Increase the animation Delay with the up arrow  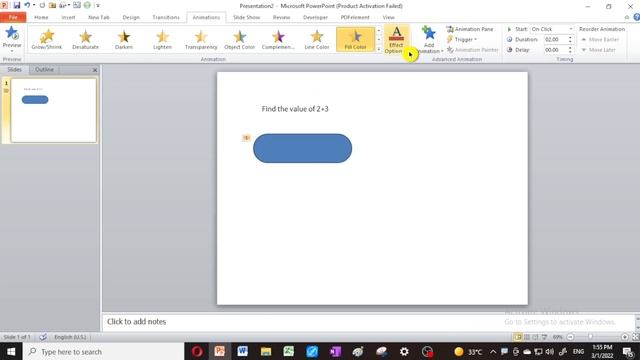pyautogui.click(x=570, y=47)
